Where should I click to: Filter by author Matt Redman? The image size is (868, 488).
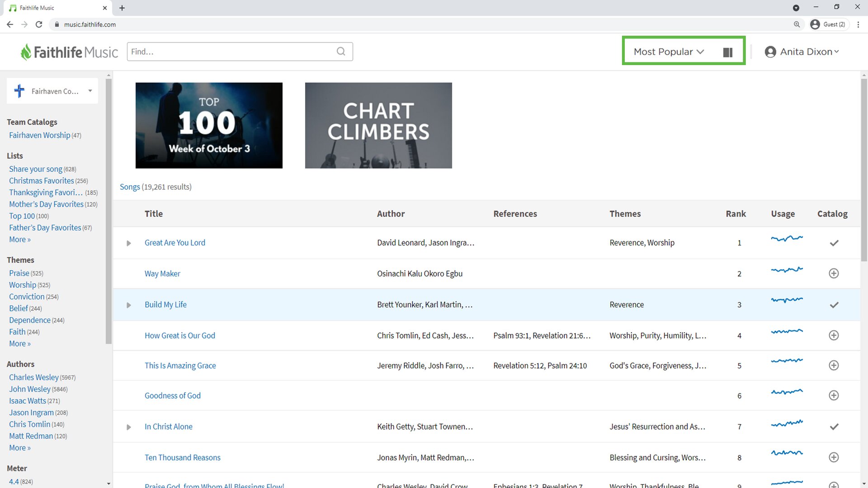coord(31,436)
